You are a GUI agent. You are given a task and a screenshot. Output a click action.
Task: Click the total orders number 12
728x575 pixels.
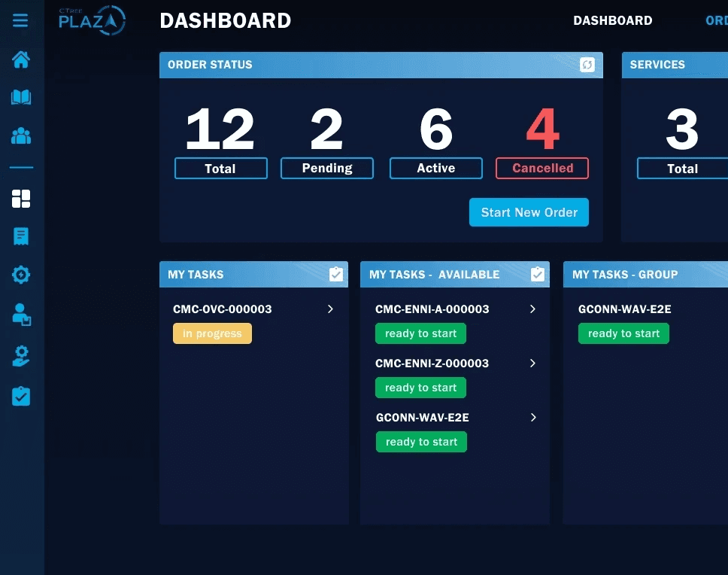[220, 129]
